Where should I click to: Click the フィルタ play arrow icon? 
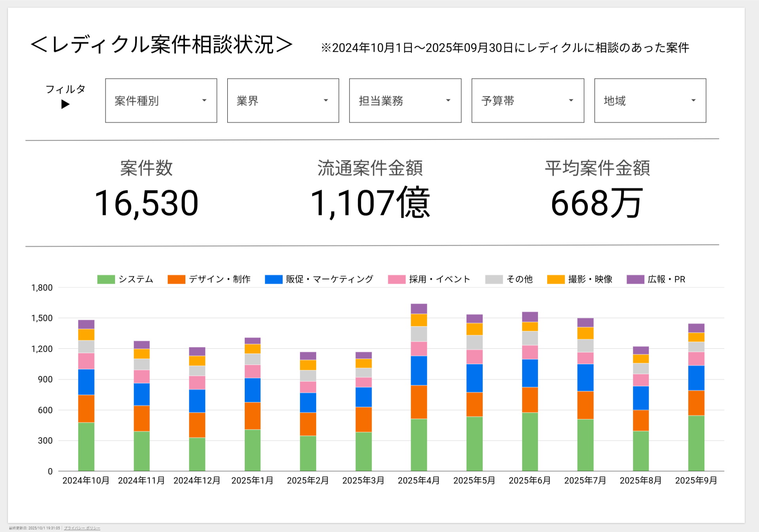[x=65, y=104]
